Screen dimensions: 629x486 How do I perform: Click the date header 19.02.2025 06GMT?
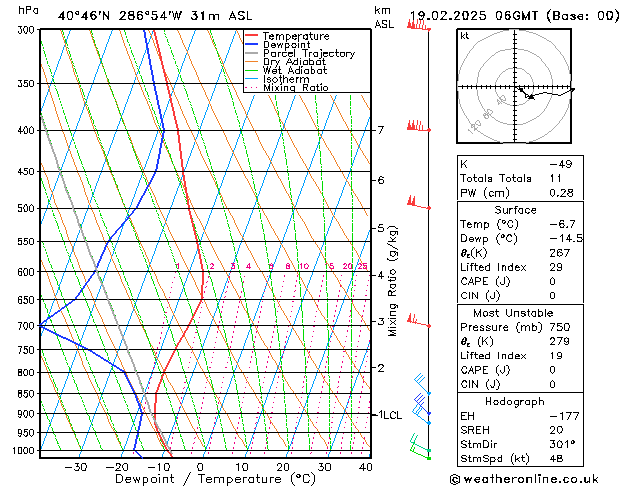coord(474,16)
